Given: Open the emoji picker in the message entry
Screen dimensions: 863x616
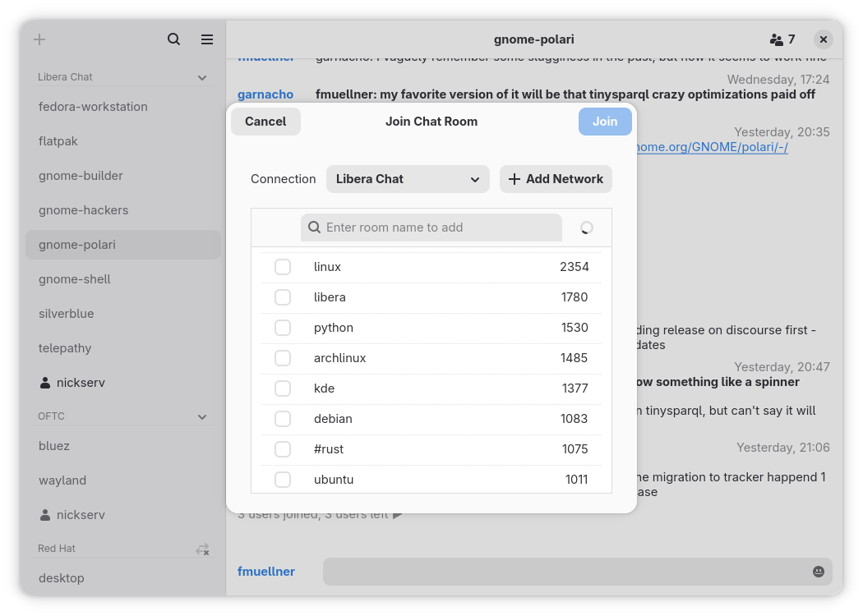Looking at the screenshot, I should tap(819, 572).
